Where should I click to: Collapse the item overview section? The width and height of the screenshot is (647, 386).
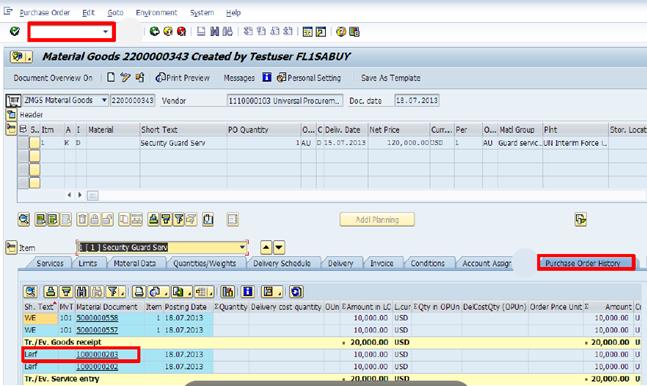(x=11, y=128)
